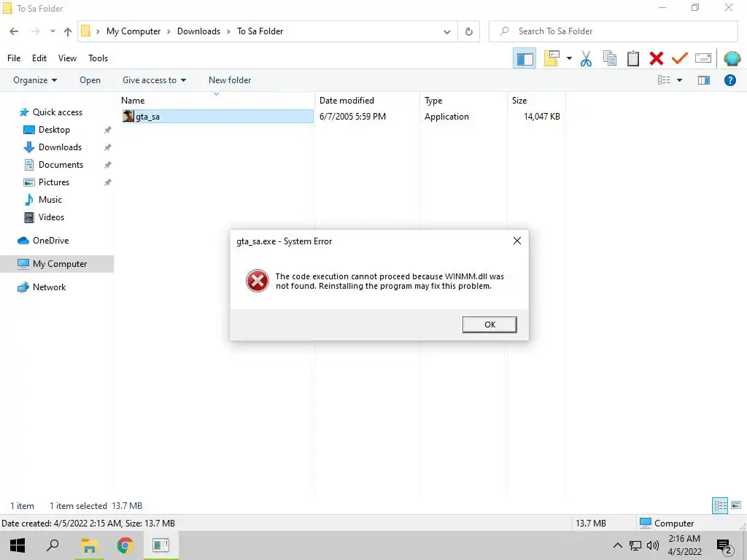This screenshot has width=747, height=560.
Task: Delete the file with the red X icon
Action: tap(656, 58)
